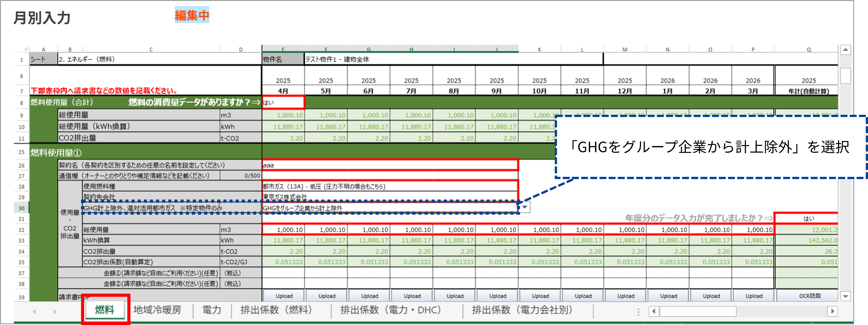The image size is (868, 325).
Task: Click the horizontal scrollbar right arrow
Action: click(x=832, y=311)
